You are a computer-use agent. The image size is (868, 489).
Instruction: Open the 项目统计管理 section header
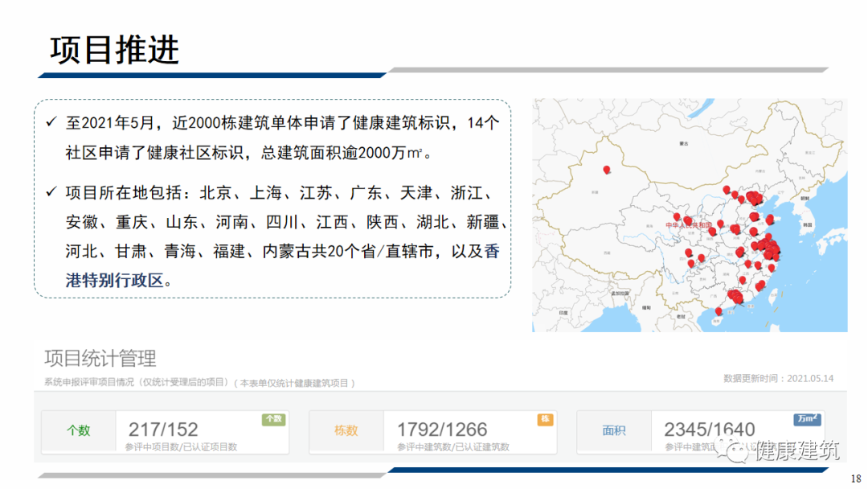pyautogui.click(x=101, y=359)
